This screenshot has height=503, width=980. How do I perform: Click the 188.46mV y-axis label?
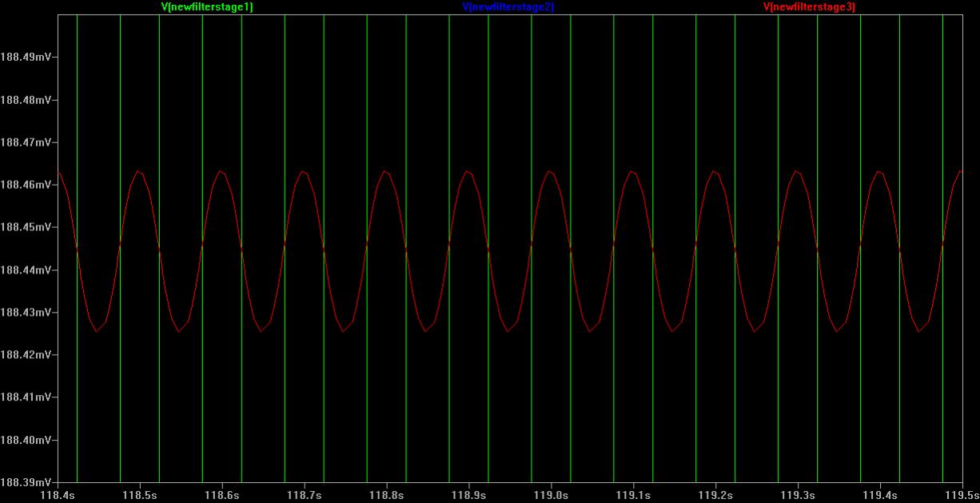pos(26,185)
